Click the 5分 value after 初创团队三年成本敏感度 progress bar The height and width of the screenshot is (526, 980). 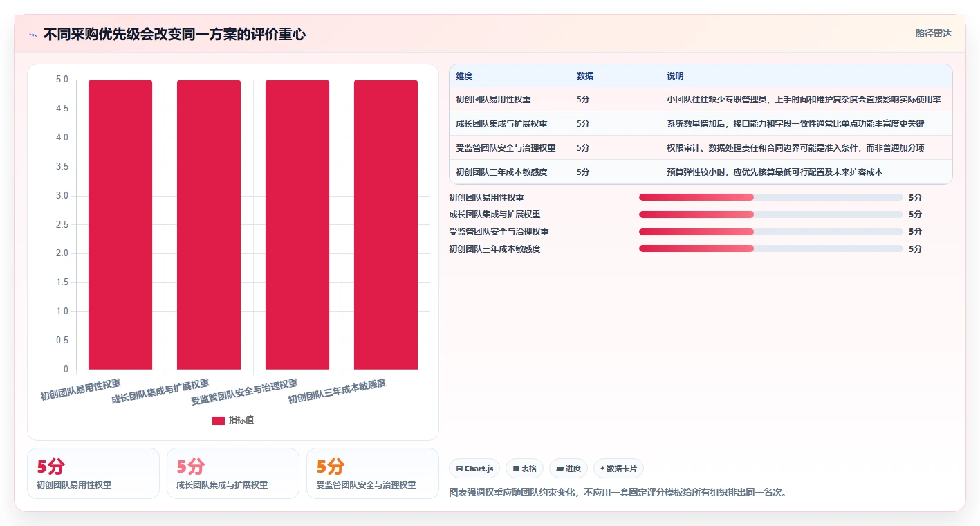click(x=915, y=249)
